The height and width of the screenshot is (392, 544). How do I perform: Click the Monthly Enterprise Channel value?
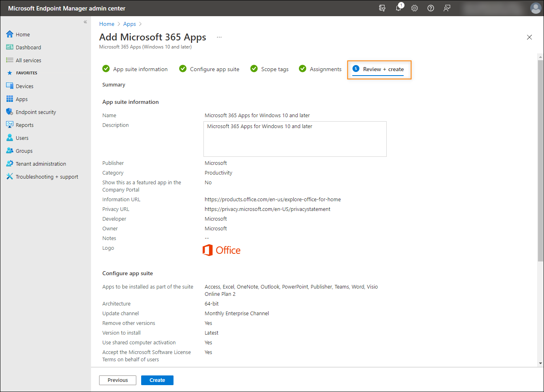[x=237, y=313]
